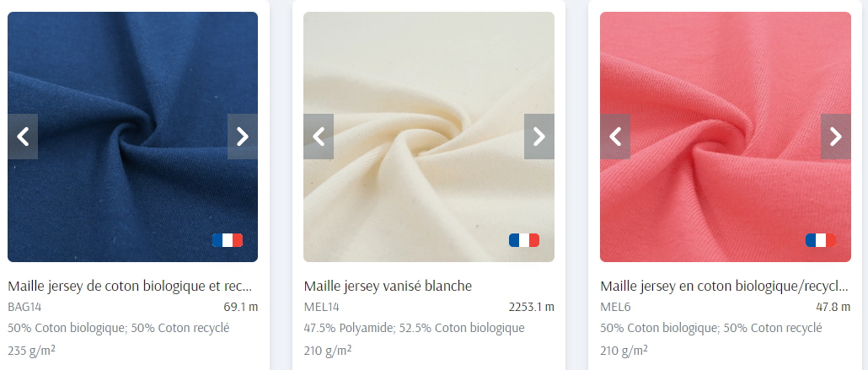
Task: Click French flag badge on blue fabric
Action: [228, 240]
